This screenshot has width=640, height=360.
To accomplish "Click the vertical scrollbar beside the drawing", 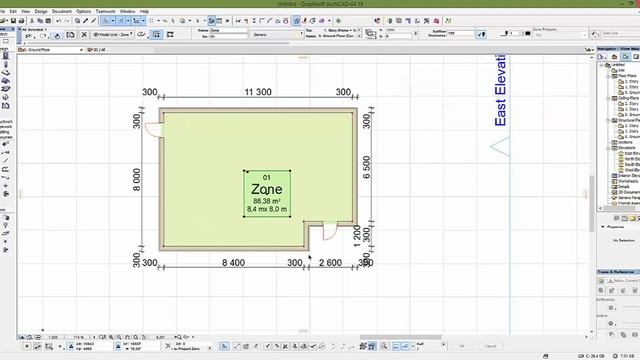I will click(591, 203).
